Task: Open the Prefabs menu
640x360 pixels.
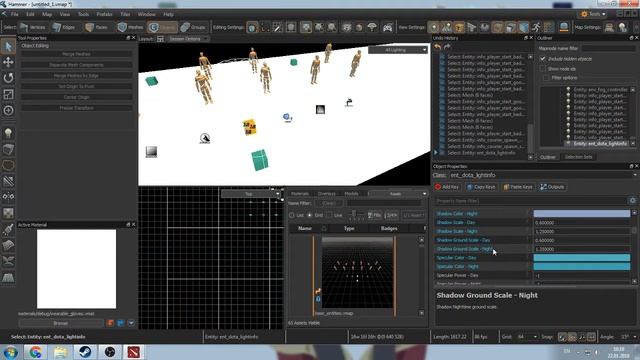Action: pos(104,14)
